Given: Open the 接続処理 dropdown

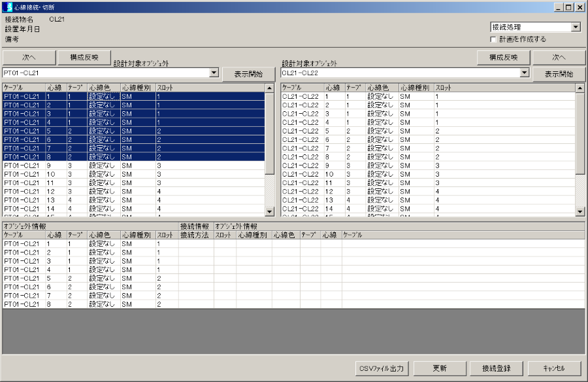Looking at the screenshot, I should [x=576, y=27].
